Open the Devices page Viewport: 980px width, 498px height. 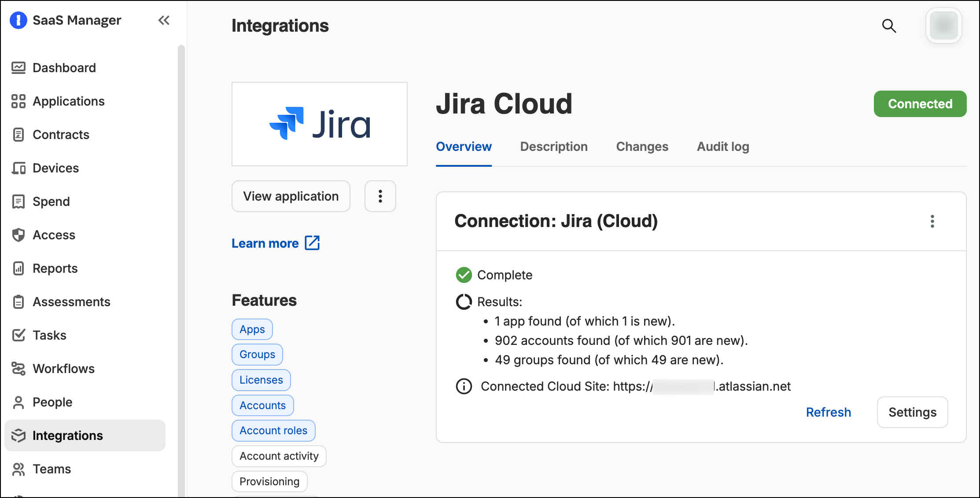tap(55, 168)
